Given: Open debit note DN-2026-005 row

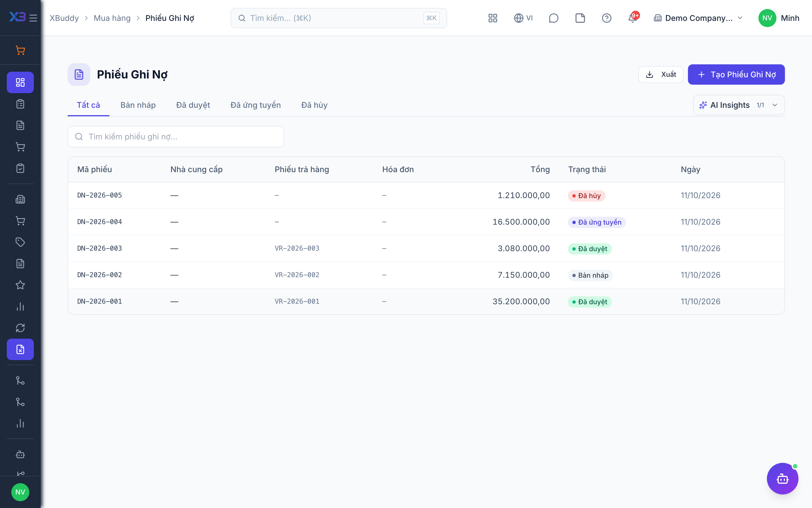Looking at the screenshot, I should 426,195.
